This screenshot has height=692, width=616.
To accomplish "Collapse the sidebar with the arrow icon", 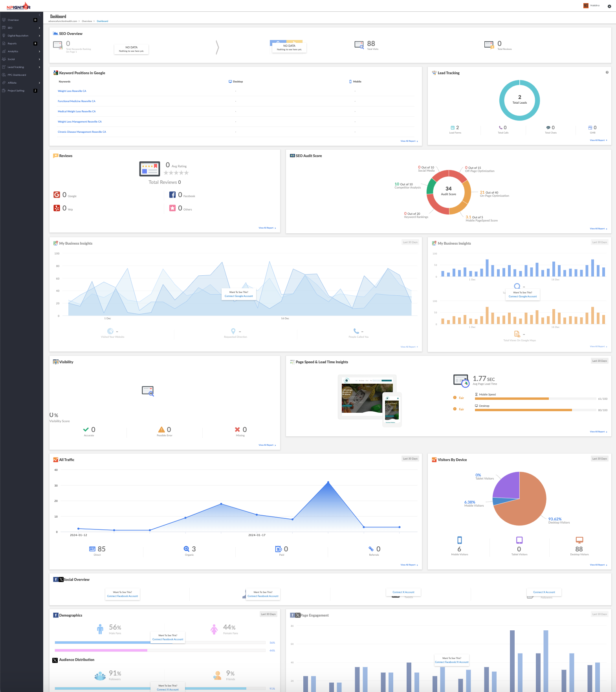I will click(40, 15).
